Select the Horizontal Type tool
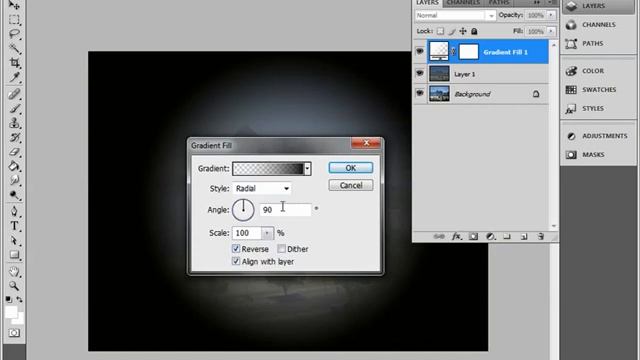 point(14,226)
